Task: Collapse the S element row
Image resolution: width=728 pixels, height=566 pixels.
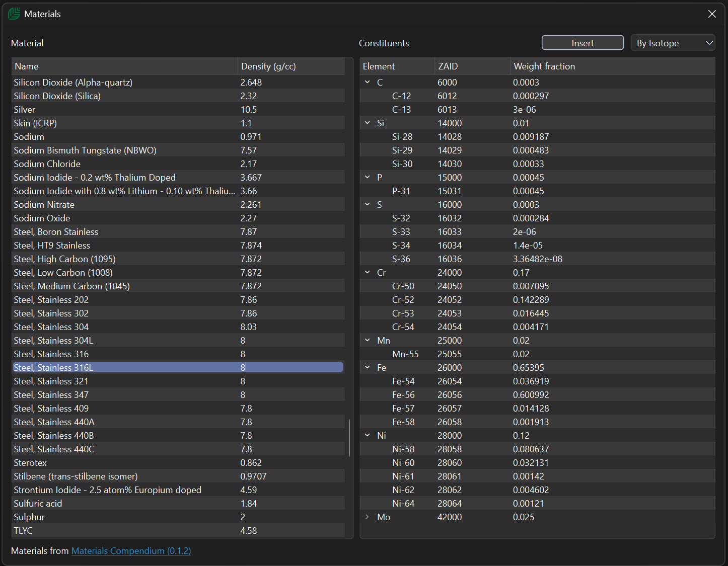Action: (368, 204)
